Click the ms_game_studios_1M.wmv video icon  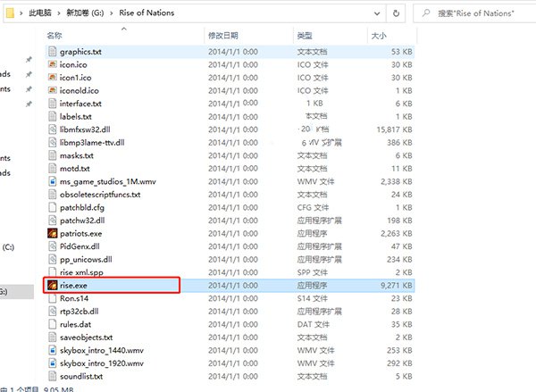click(53, 181)
